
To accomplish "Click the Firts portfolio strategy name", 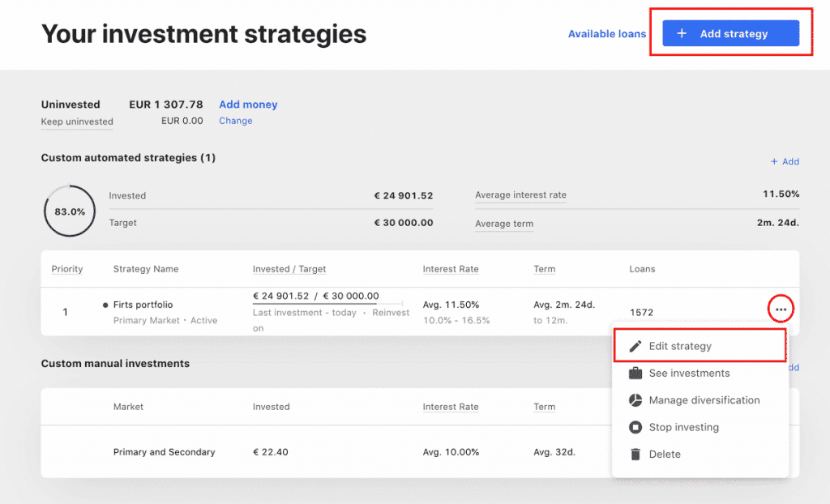I will point(143,305).
